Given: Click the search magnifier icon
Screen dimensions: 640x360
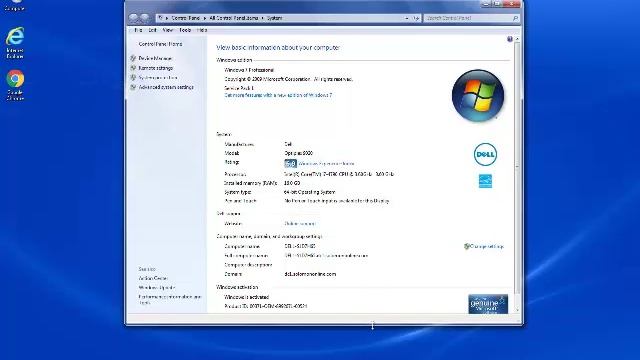Looking at the screenshot, I should (x=515, y=18).
